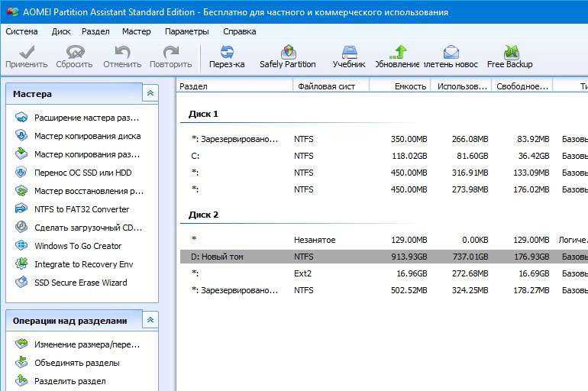Click the Integrate to Recovery Env icon

(x=21, y=263)
